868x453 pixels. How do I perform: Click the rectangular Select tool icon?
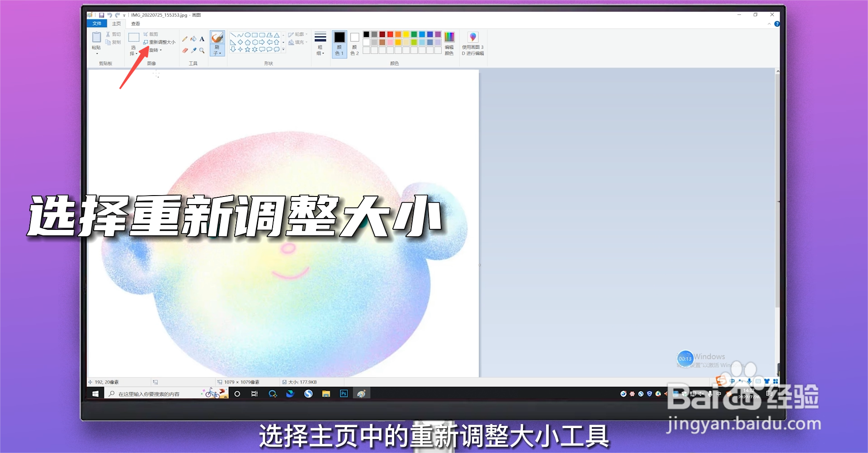click(133, 37)
